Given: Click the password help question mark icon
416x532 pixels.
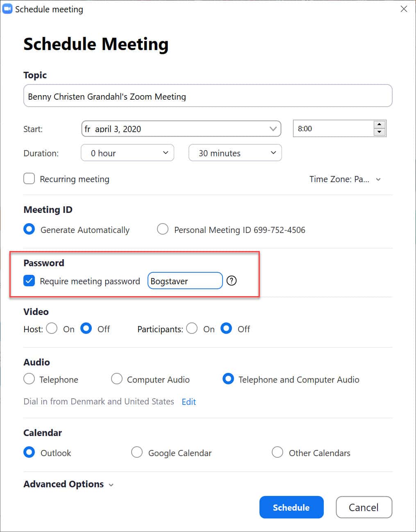Looking at the screenshot, I should pyautogui.click(x=232, y=281).
